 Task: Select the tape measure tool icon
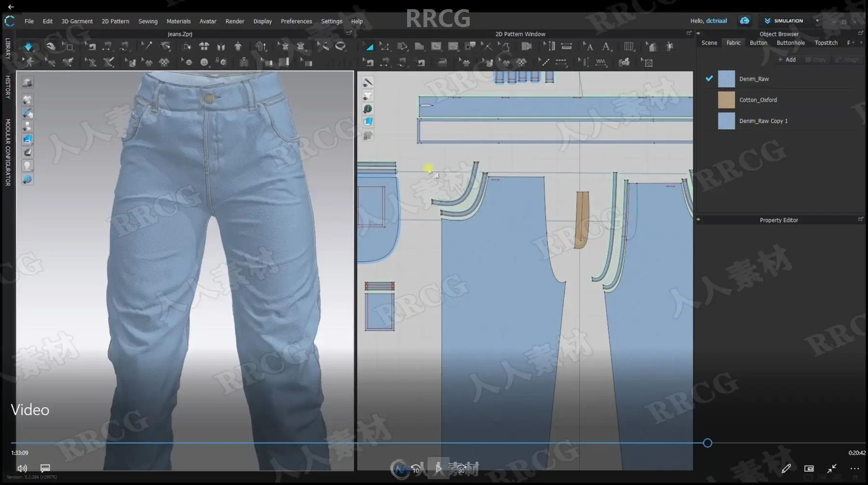340,46
